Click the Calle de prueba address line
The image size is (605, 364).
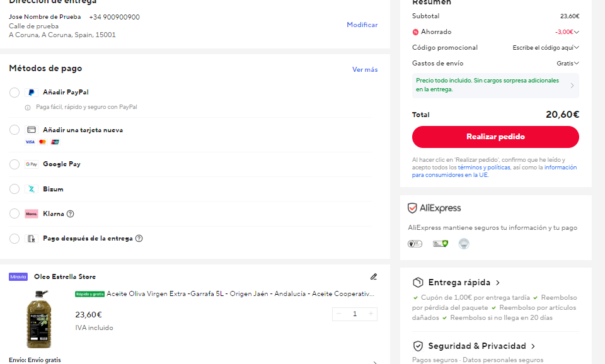tap(33, 26)
